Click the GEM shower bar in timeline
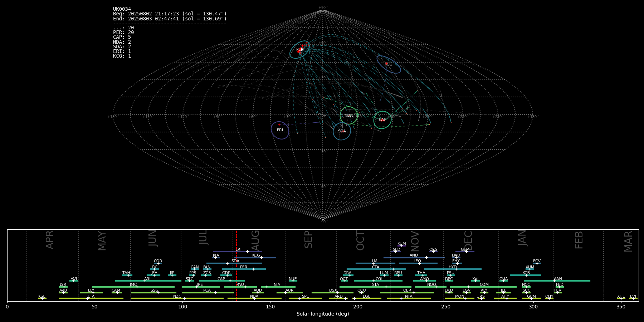Viewport: 644px width, 322px height. click(x=465, y=252)
